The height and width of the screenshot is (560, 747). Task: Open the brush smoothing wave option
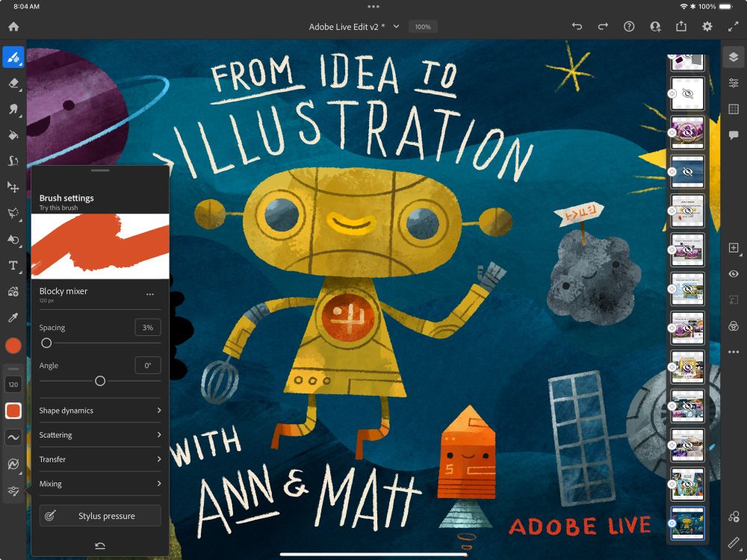click(13, 437)
